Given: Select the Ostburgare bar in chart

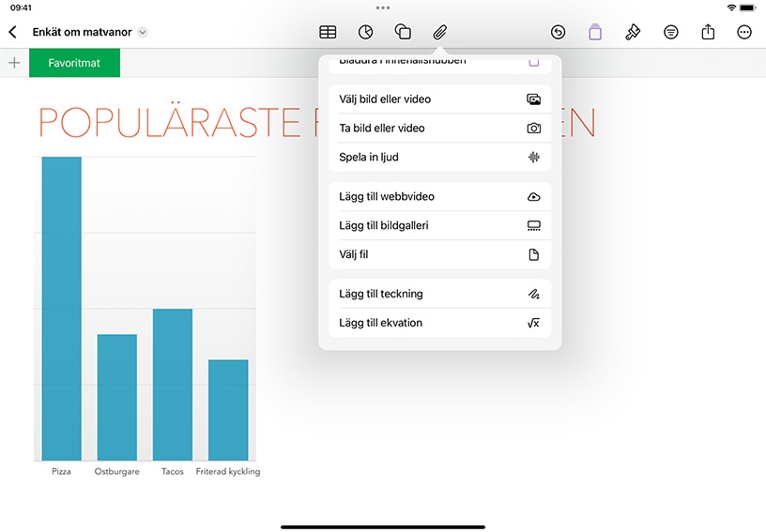Looking at the screenshot, I should (117, 397).
